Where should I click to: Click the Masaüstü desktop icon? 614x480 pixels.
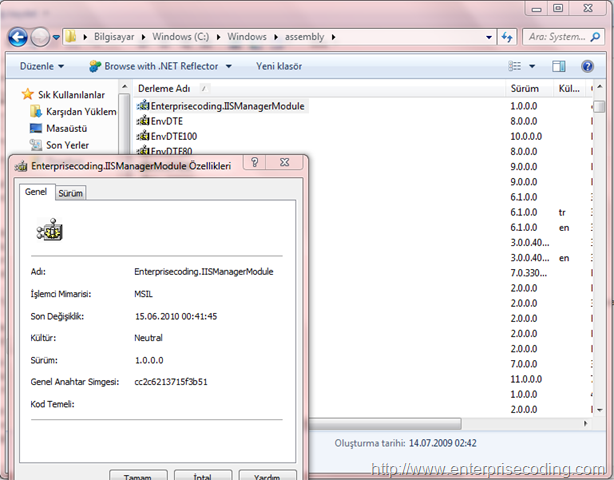click(x=36, y=128)
